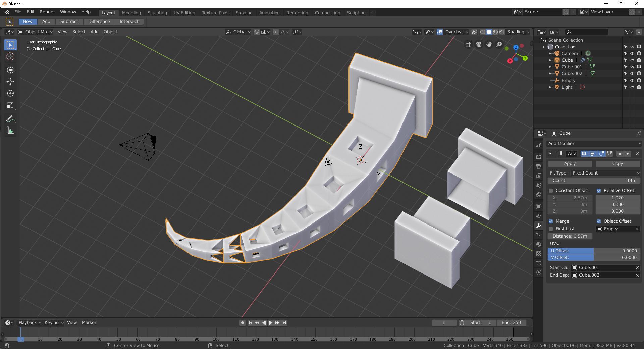The height and width of the screenshot is (349, 644).
Task: Click the U Offset slider
Action: click(x=594, y=251)
